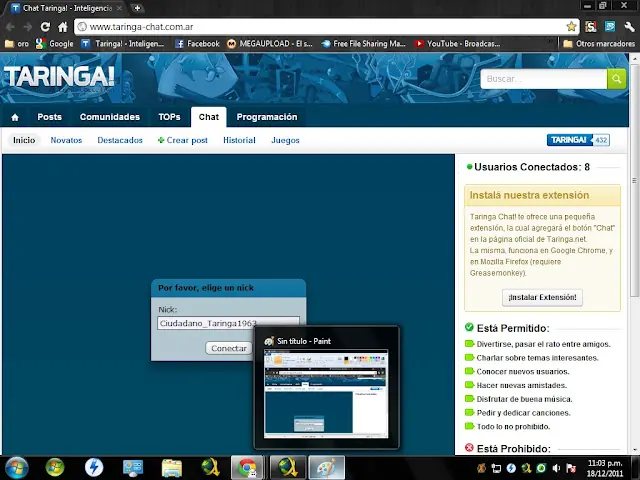This screenshot has height=480, width=640.
Task: Click the ¡Instalar Extensión! button
Action: tap(542, 297)
